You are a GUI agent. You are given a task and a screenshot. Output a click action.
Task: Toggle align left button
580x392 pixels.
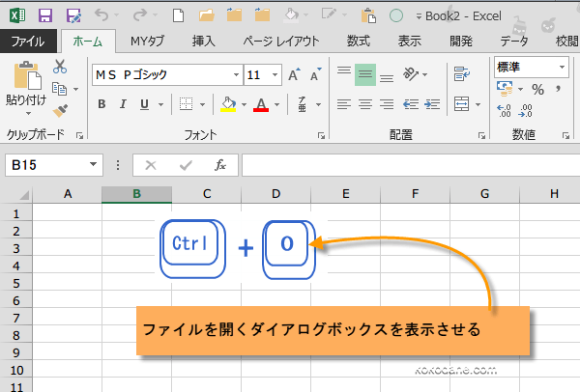coord(342,104)
